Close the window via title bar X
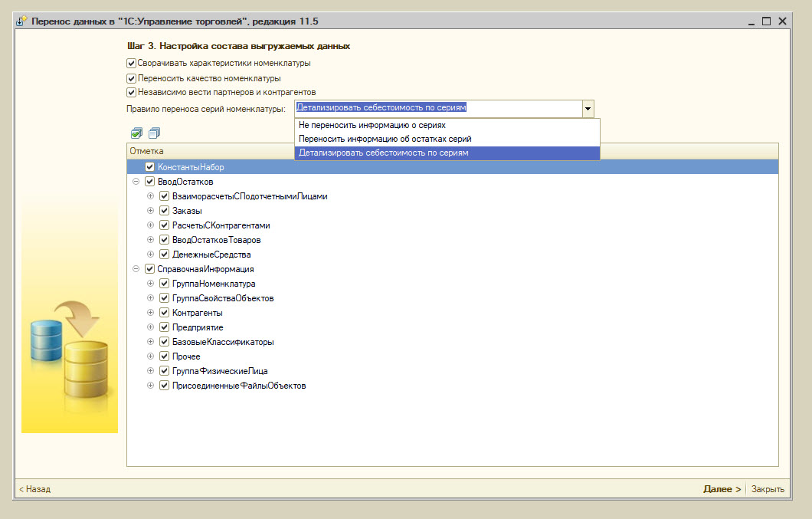The image size is (812, 519). [782, 21]
